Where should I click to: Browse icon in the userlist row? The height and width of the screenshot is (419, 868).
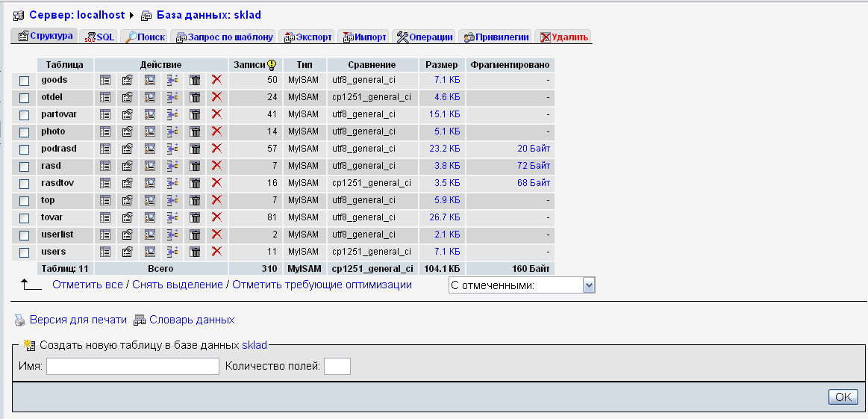pos(105,235)
